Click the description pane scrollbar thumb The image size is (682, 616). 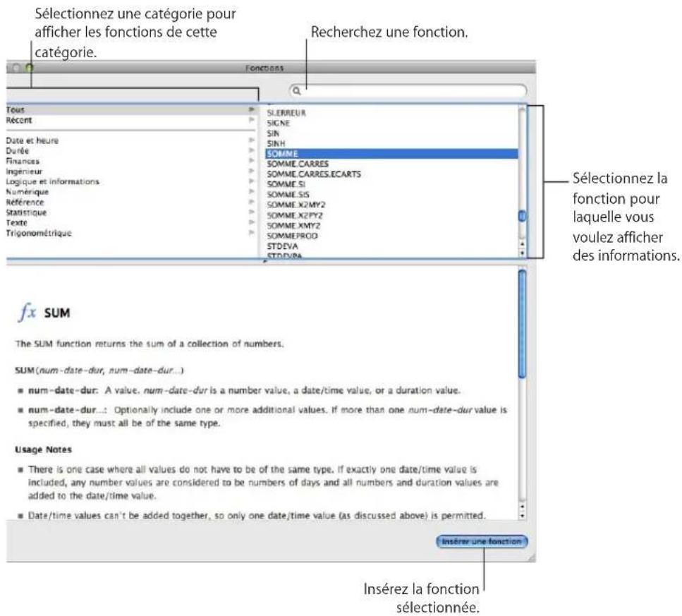(x=523, y=324)
